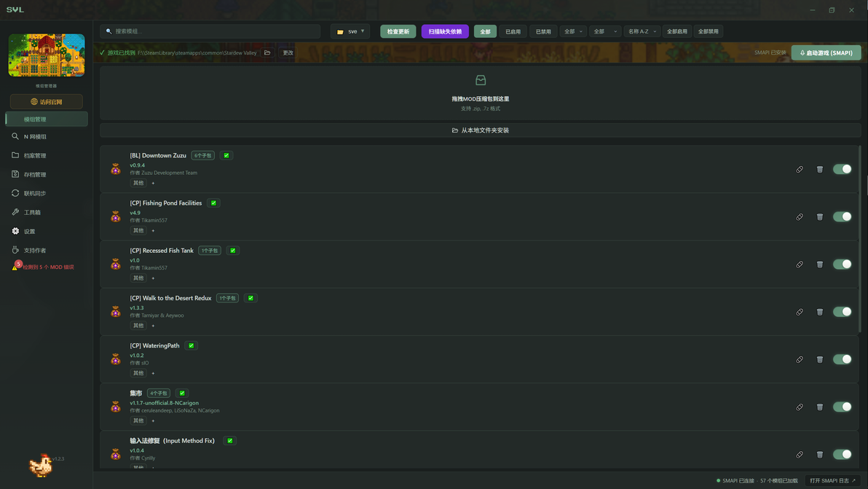
Task: Open the MOD error warning in the sidebar
Action: [x=43, y=267]
